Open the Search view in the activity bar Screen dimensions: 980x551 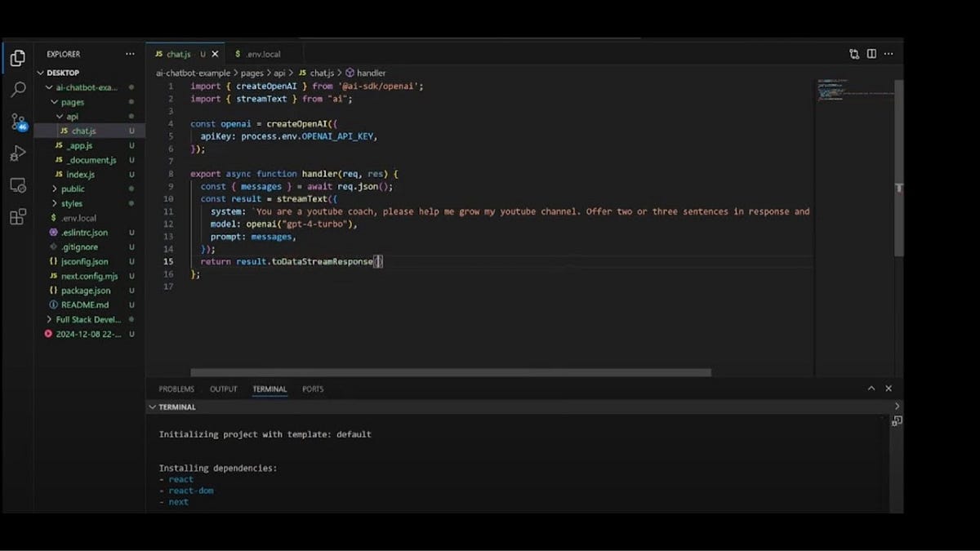point(18,91)
